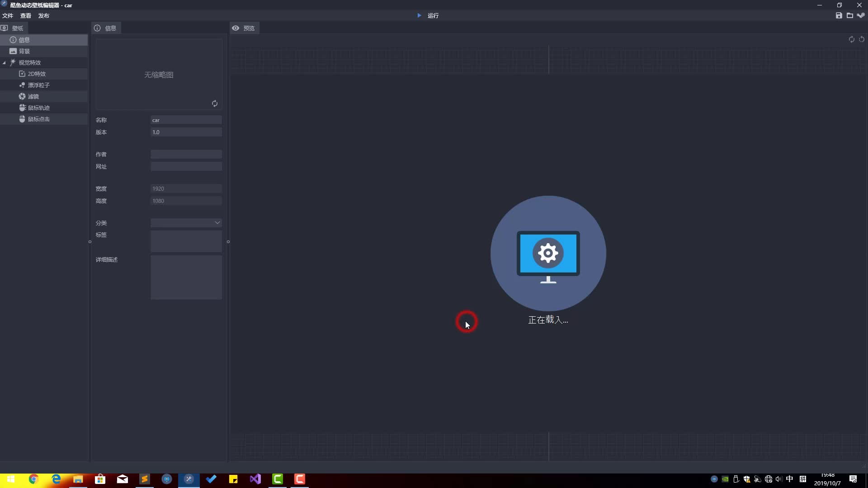Click the Steam publish icon

point(861,15)
